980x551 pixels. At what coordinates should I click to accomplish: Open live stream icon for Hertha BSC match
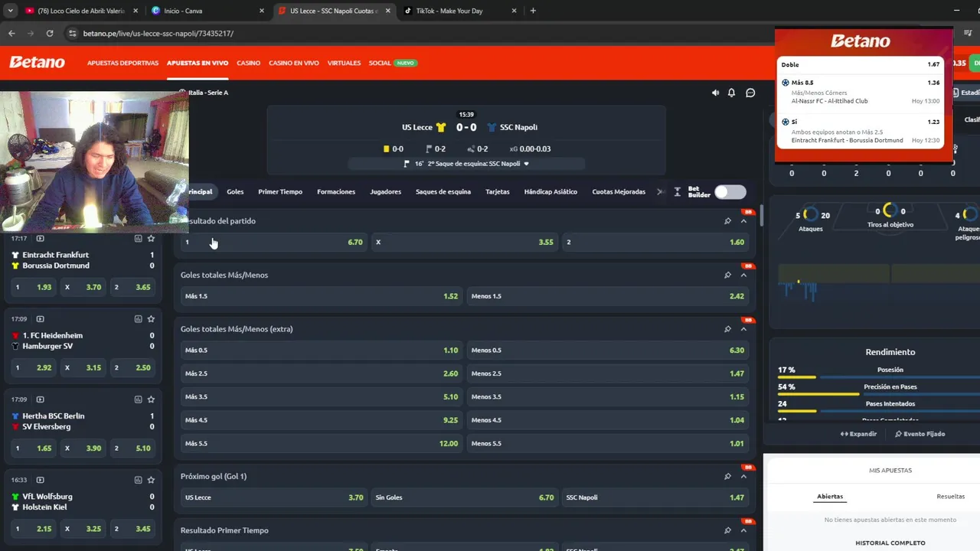pyautogui.click(x=40, y=399)
